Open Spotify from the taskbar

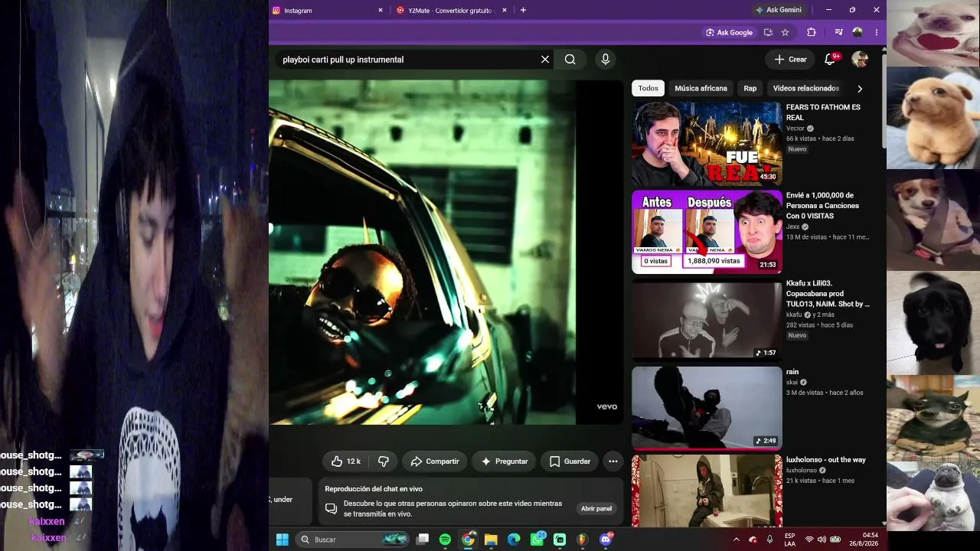(x=445, y=540)
